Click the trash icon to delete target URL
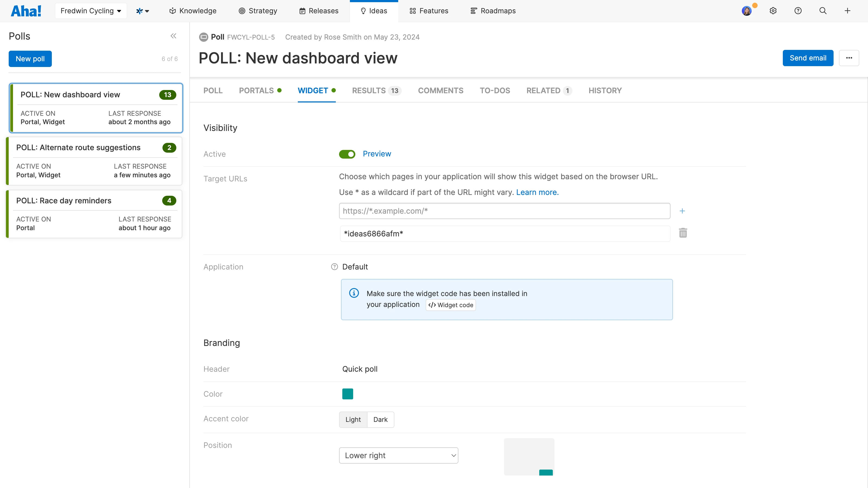 tap(683, 233)
